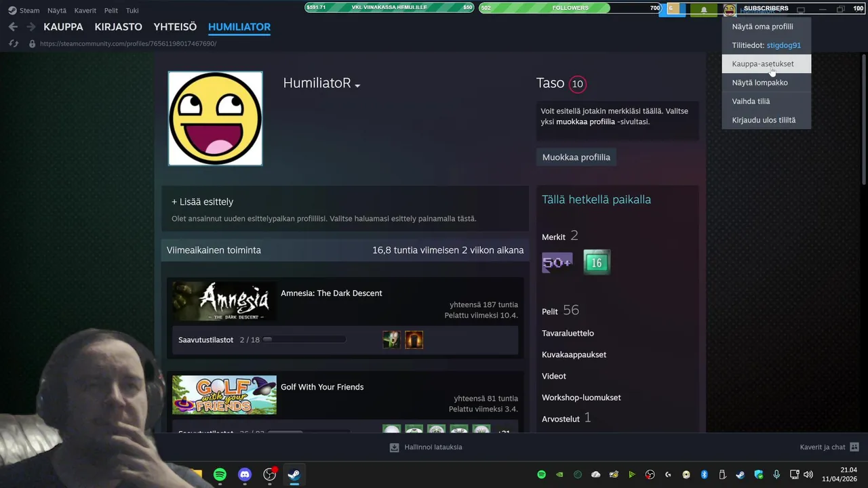Click the first Amnesia achievement icon
Screen dimensions: 868x488
coord(391,340)
